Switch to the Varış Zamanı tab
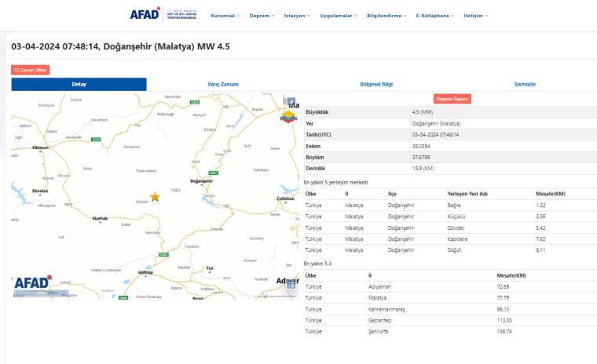Viewport: 597px width, 364px height. [x=223, y=84]
